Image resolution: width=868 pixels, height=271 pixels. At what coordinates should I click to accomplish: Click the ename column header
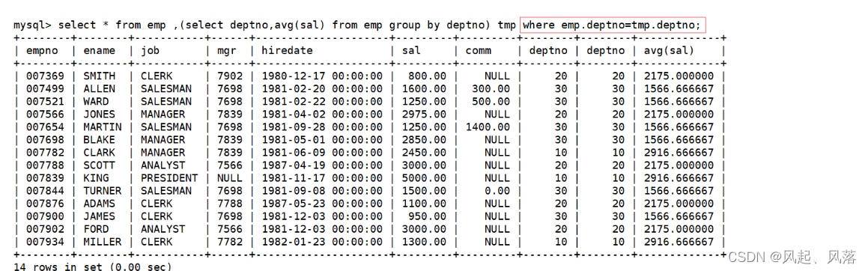tap(99, 51)
